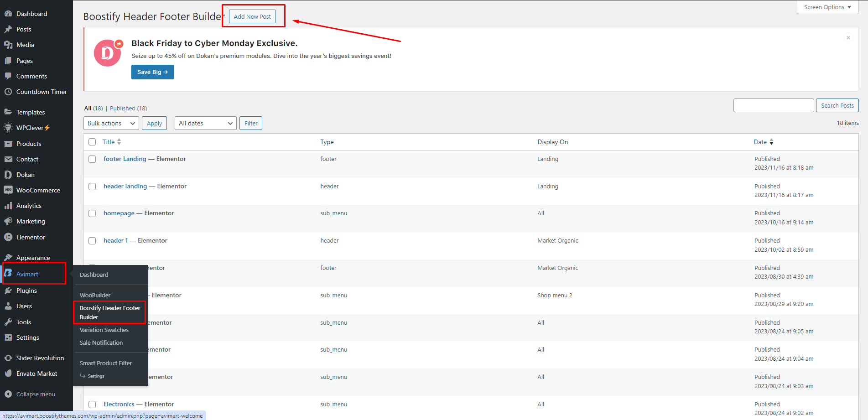
Task: Click the Tools wrench icon
Action: [x=8, y=322]
